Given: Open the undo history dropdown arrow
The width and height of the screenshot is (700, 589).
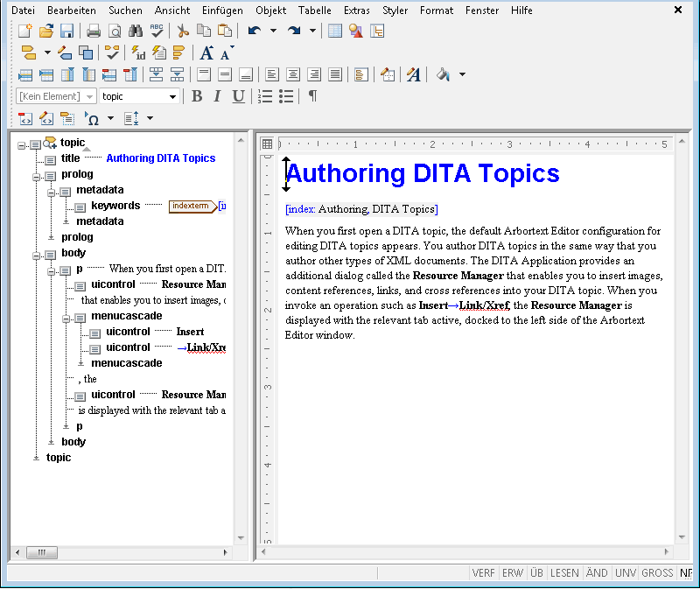Looking at the screenshot, I should [x=273, y=31].
